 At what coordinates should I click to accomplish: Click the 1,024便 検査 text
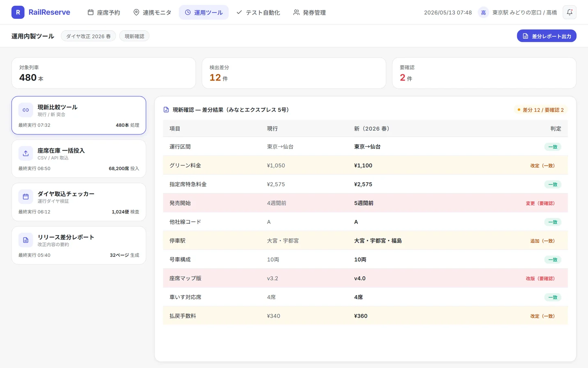point(125,212)
